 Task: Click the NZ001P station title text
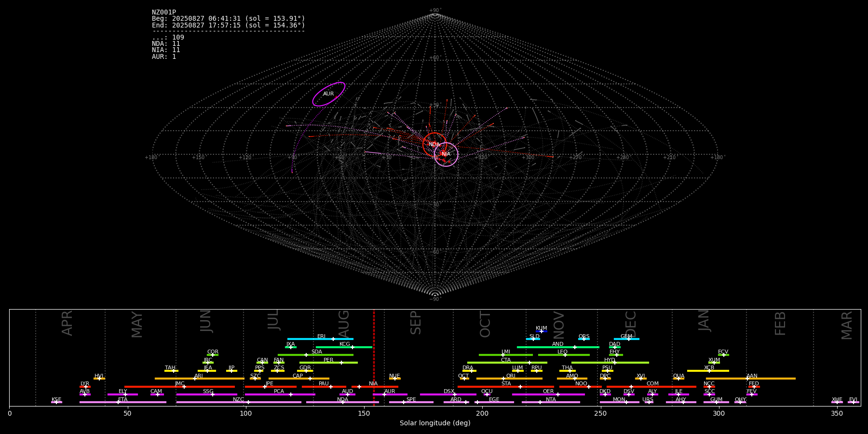[x=164, y=13]
